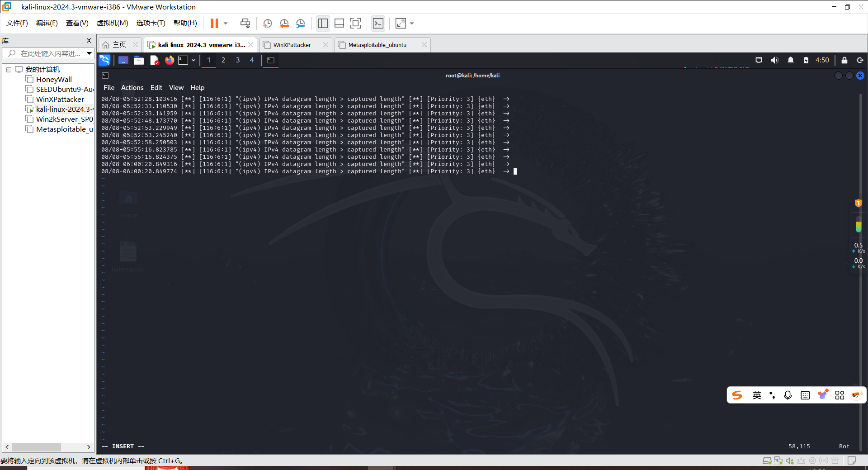Close the WinXPattacker tab
This screenshot has height=470, width=868.
pyautogui.click(x=325, y=45)
